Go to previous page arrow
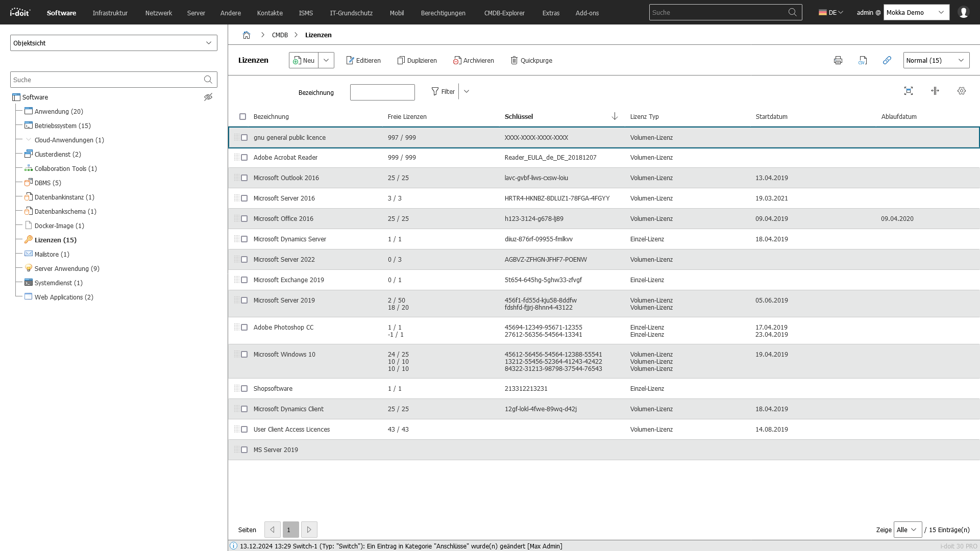Screen dimensions: 980x551 pos(273,530)
